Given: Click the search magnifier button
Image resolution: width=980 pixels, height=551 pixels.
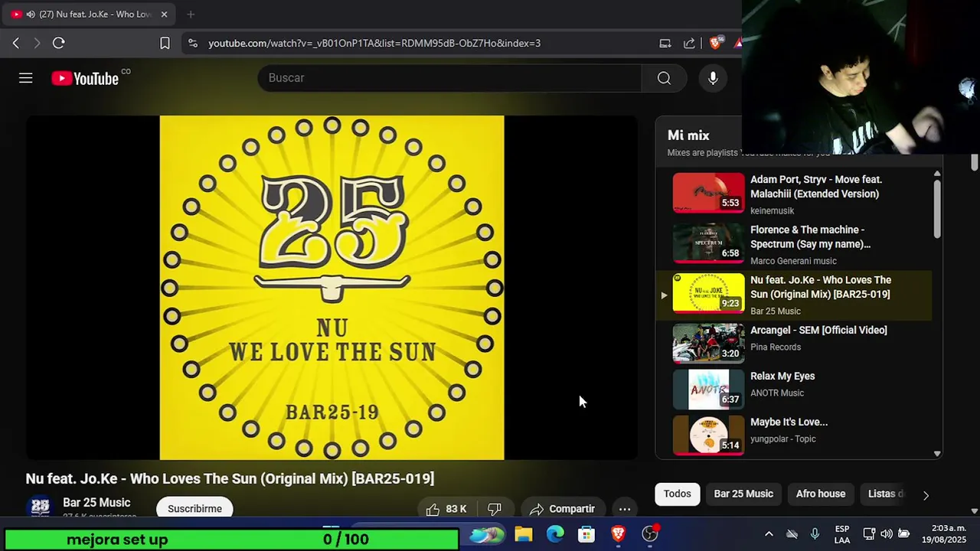Looking at the screenshot, I should (x=664, y=78).
